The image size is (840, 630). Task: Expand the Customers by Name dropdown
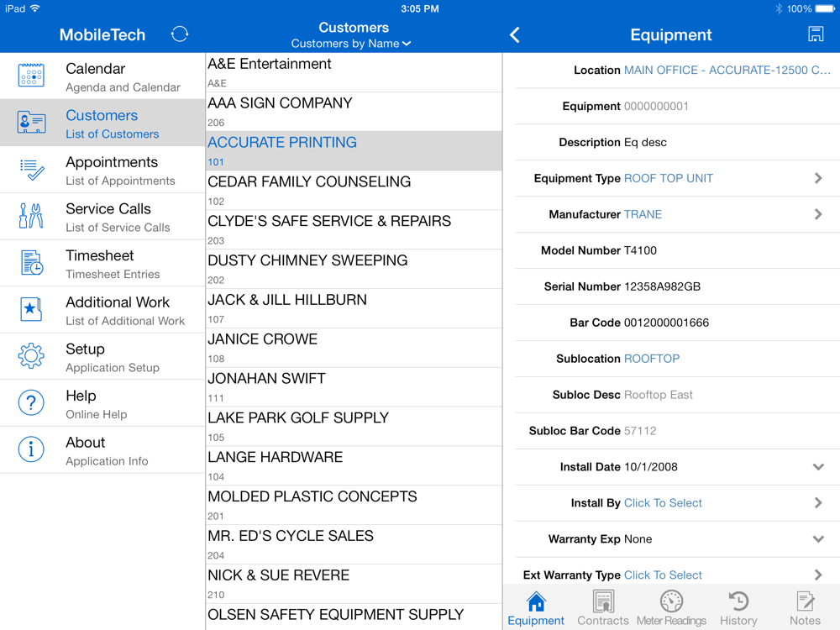[x=352, y=44]
